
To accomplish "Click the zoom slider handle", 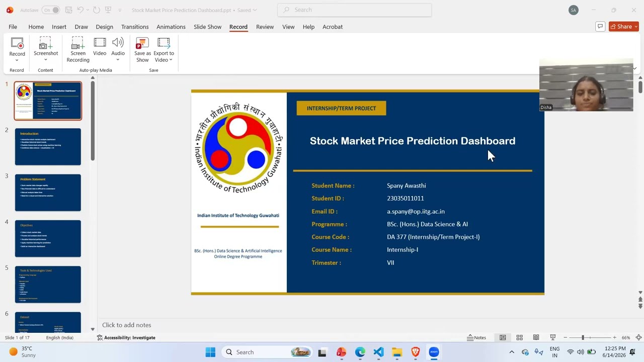I will coord(583,338).
